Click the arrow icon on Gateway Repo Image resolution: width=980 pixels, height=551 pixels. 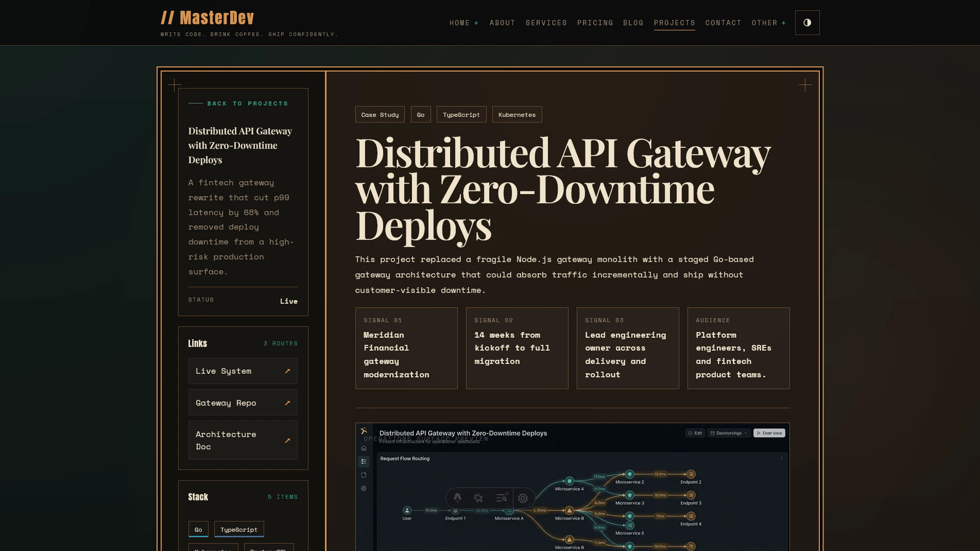tap(287, 403)
